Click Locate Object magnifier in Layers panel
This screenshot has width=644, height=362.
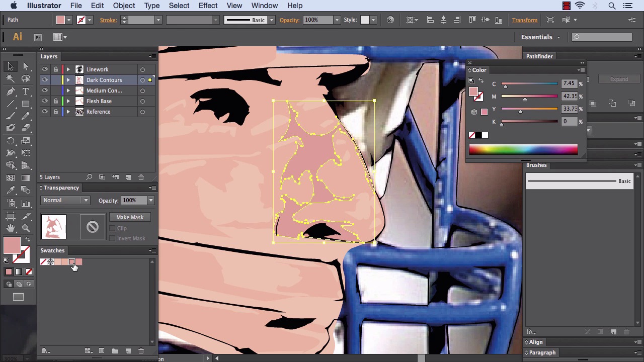pos(89,177)
